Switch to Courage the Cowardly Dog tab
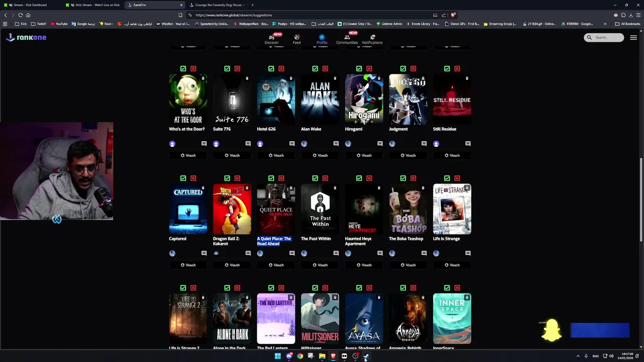 (217, 5)
